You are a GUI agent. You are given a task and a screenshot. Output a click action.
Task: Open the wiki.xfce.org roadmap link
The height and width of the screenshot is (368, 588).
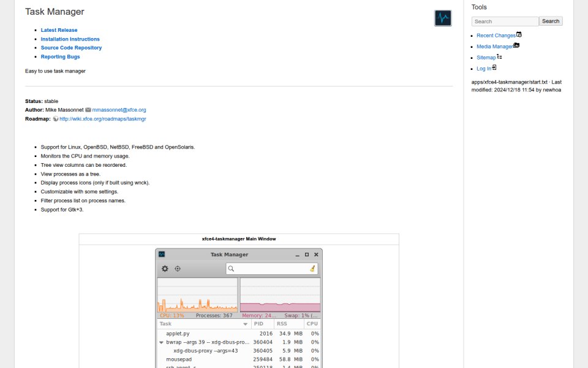(103, 119)
